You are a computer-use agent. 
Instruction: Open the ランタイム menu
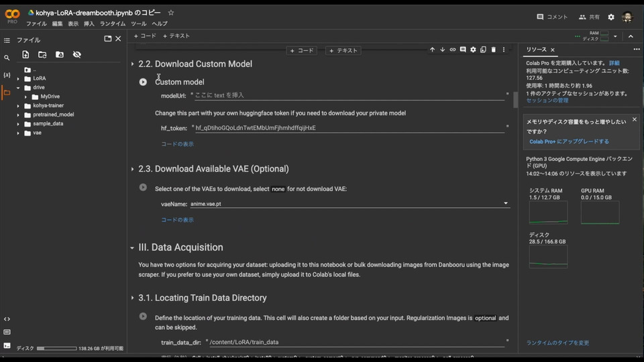(113, 23)
